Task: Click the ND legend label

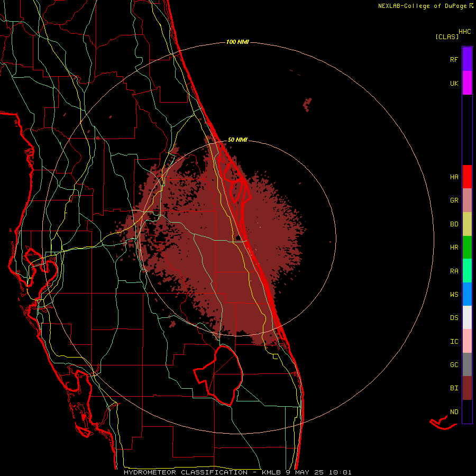Action: point(454,412)
